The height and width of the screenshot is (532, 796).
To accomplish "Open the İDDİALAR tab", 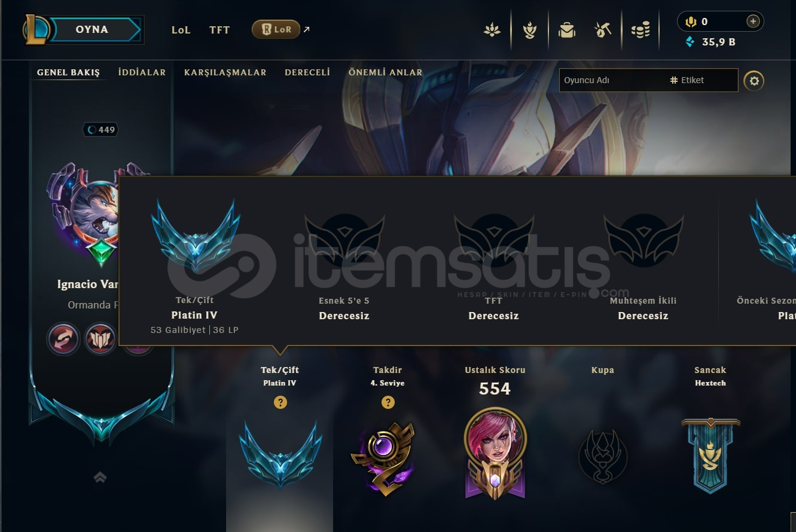I will click(142, 72).
